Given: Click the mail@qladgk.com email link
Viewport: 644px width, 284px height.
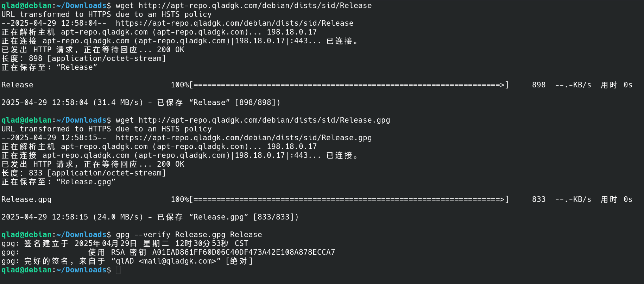Looking at the screenshot, I should (177, 261).
